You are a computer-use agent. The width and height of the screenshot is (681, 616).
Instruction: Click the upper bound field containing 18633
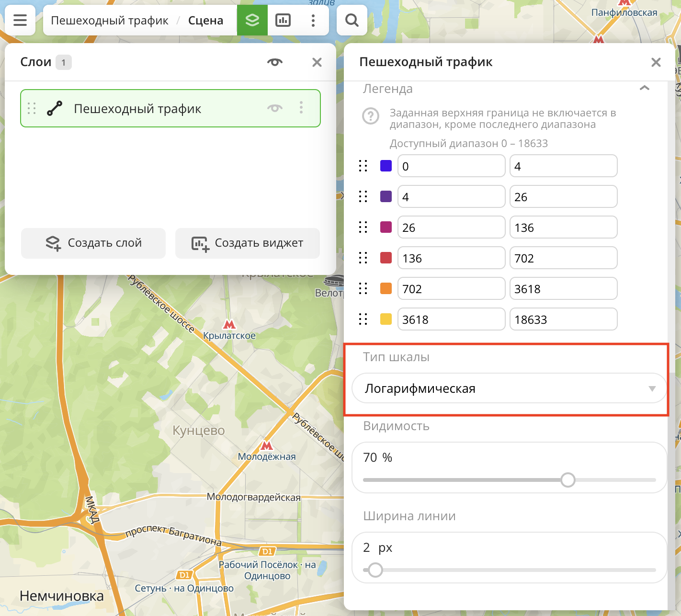[x=563, y=319]
